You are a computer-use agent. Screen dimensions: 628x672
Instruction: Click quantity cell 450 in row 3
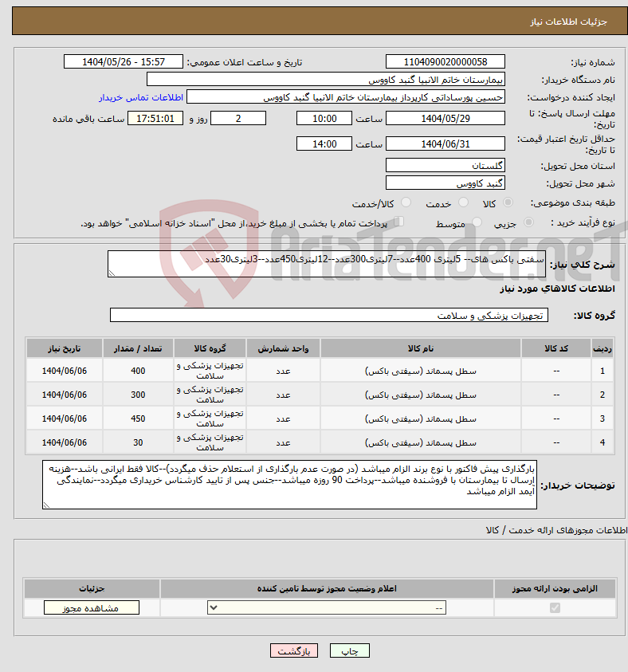[x=138, y=419]
